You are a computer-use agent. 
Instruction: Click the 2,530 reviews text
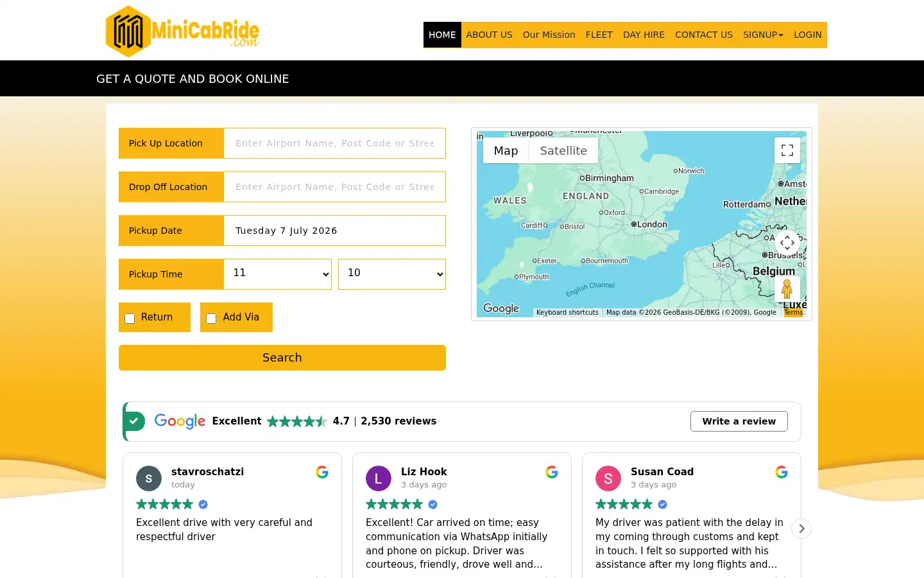tap(398, 421)
